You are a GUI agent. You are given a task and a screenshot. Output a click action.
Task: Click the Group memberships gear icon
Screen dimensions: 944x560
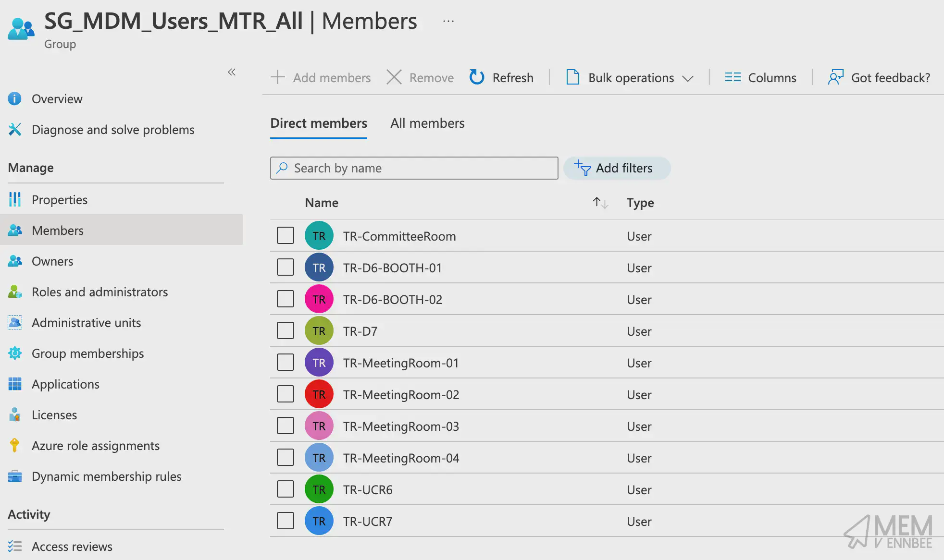(15, 353)
